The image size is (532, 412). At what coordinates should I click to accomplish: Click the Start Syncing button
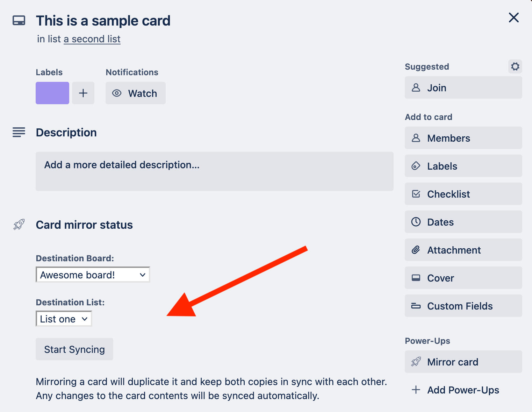(74, 349)
